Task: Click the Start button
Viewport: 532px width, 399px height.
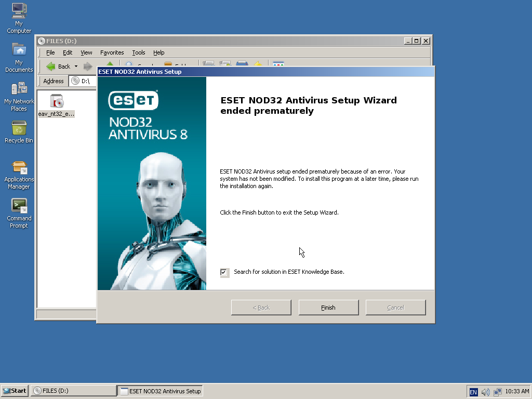Action: tap(15, 391)
